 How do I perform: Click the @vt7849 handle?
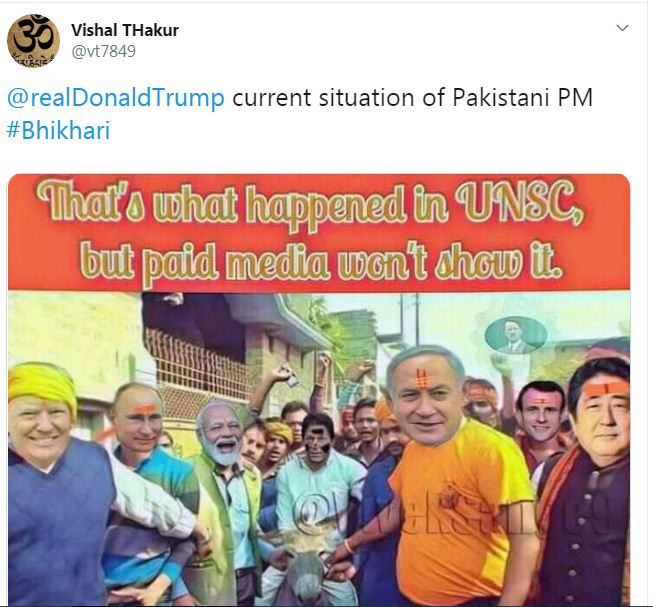click(104, 51)
